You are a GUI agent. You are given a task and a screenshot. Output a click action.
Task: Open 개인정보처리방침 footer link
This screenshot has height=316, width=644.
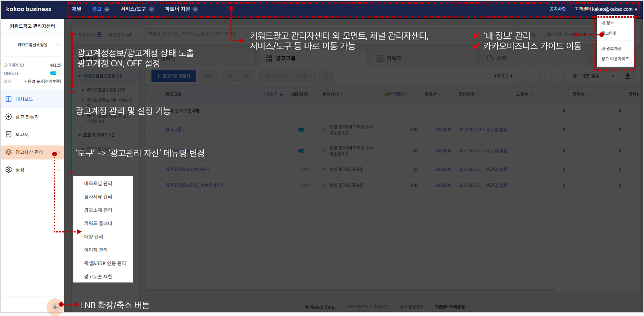(x=450, y=306)
